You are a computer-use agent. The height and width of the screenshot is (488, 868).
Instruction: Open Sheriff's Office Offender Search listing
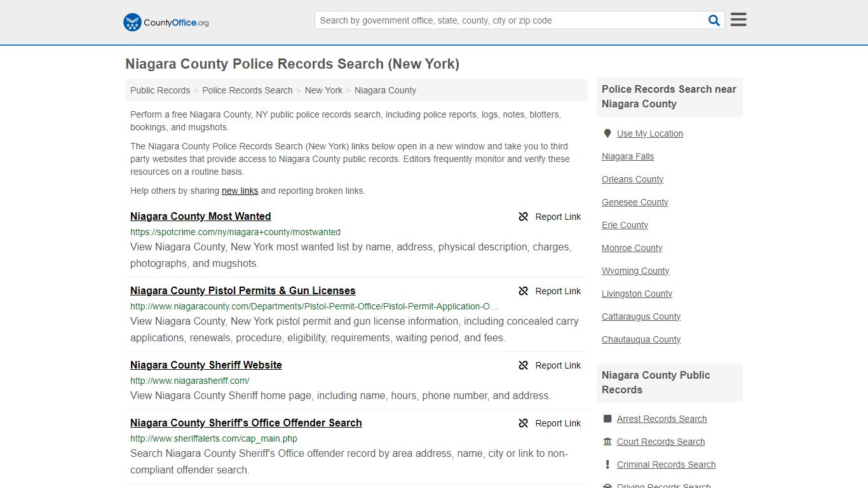point(246,423)
